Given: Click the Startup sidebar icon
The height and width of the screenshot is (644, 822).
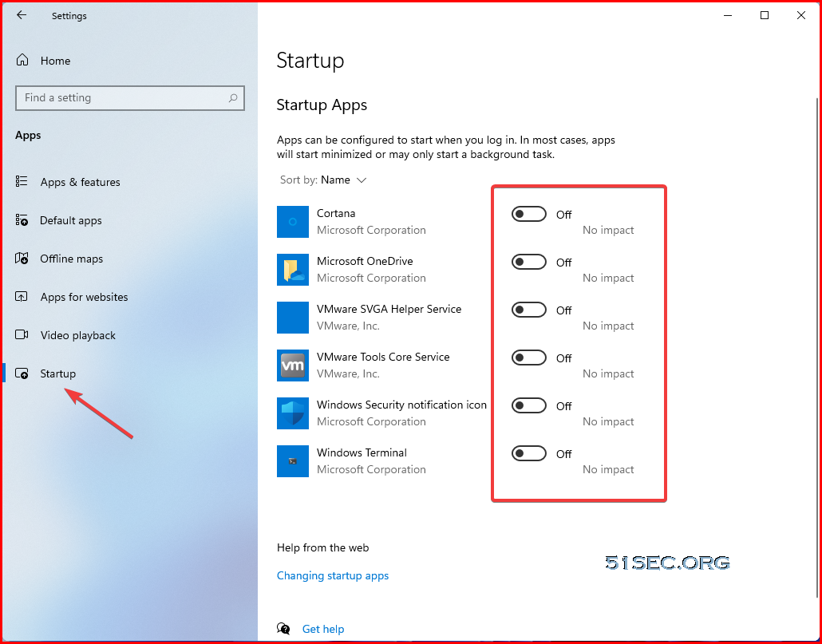Looking at the screenshot, I should click(x=22, y=373).
